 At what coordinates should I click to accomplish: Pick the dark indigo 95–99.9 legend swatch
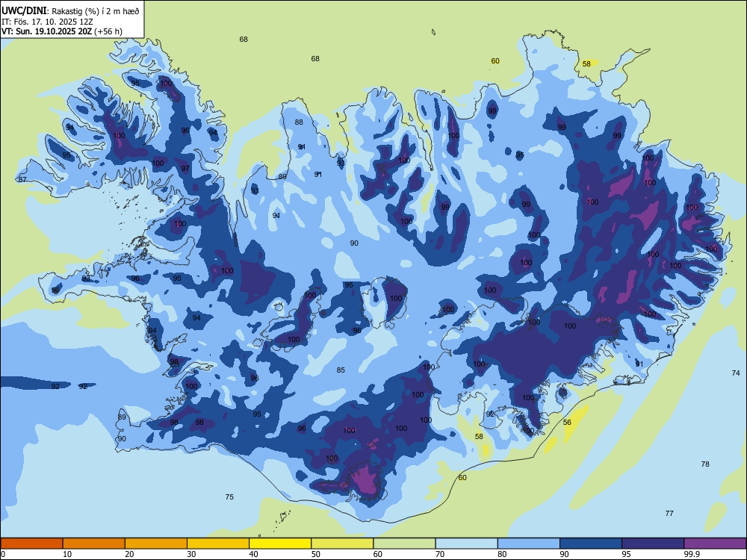[x=653, y=544]
